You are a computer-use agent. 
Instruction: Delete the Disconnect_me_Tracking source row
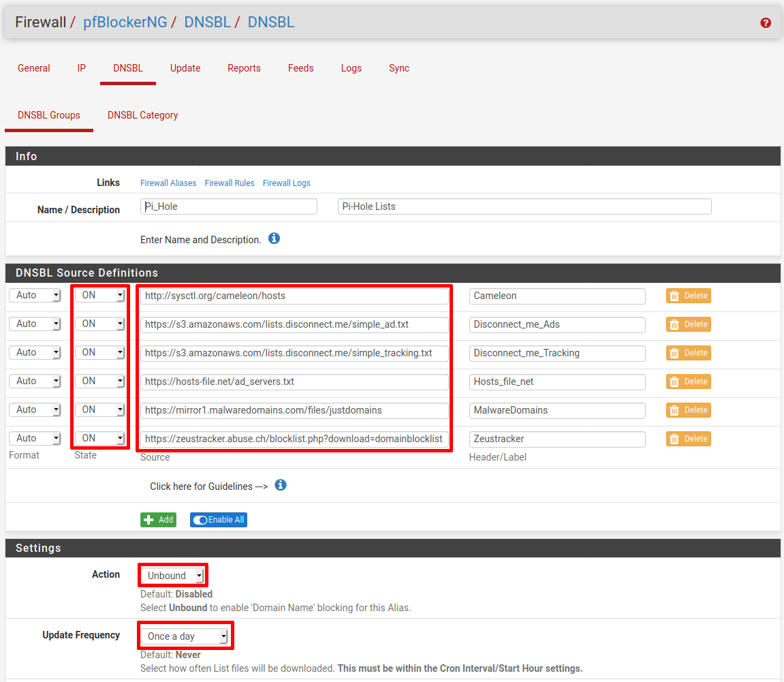tap(689, 353)
